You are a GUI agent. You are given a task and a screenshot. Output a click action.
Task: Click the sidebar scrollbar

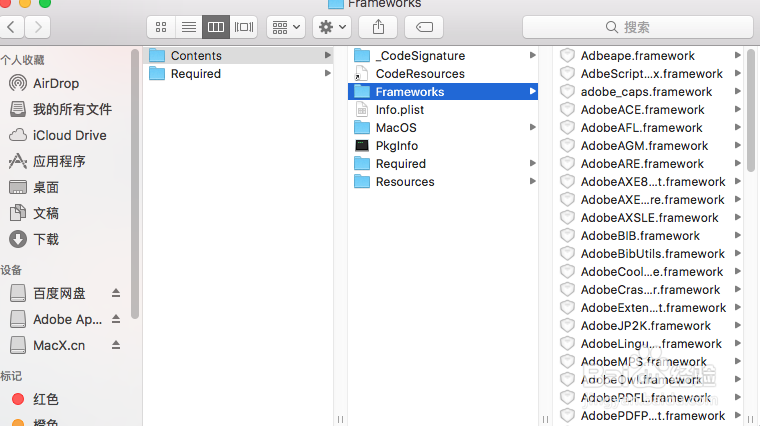(135, 184)
